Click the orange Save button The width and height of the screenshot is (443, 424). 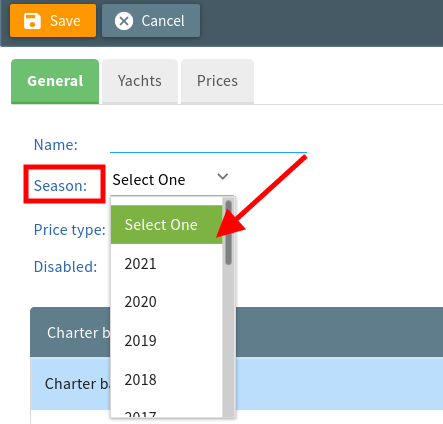point(53,21)
